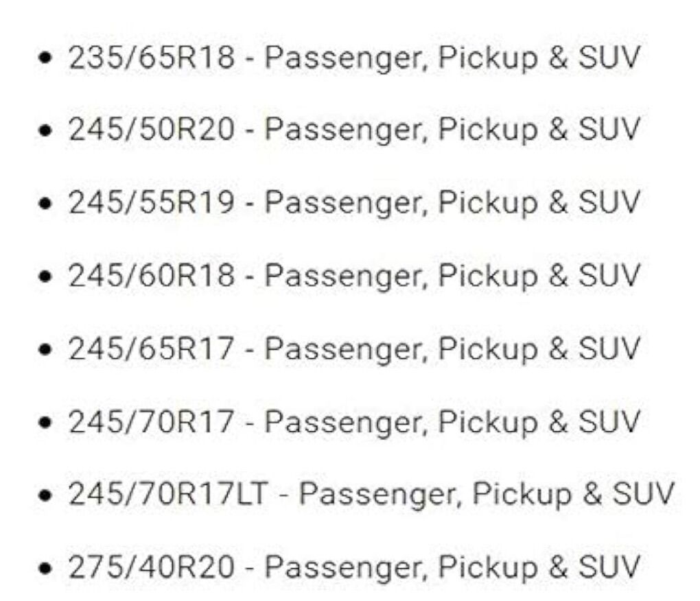The image size is (700, 601).
Task: Click "Passenger, Pickup & SUV" beside 245/55R19
Action: pos(452,203)
